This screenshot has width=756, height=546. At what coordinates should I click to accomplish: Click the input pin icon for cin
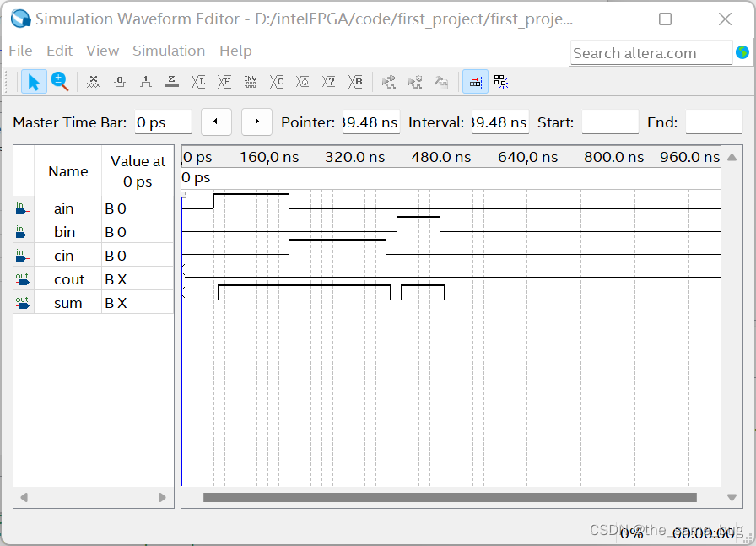pos(22,256)
